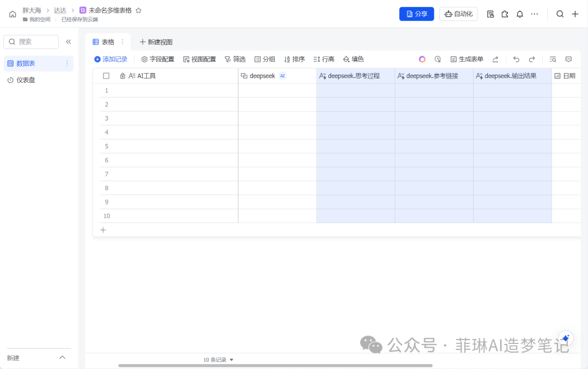Open 数据表 more options dots
The height and width of the screenshot is (369, 588).
(x=67, y=63)
